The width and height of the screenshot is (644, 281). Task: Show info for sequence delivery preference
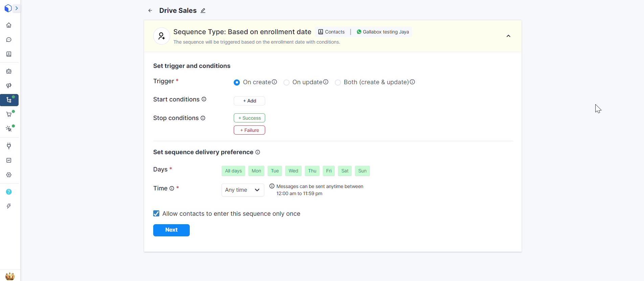click(258, 152)
